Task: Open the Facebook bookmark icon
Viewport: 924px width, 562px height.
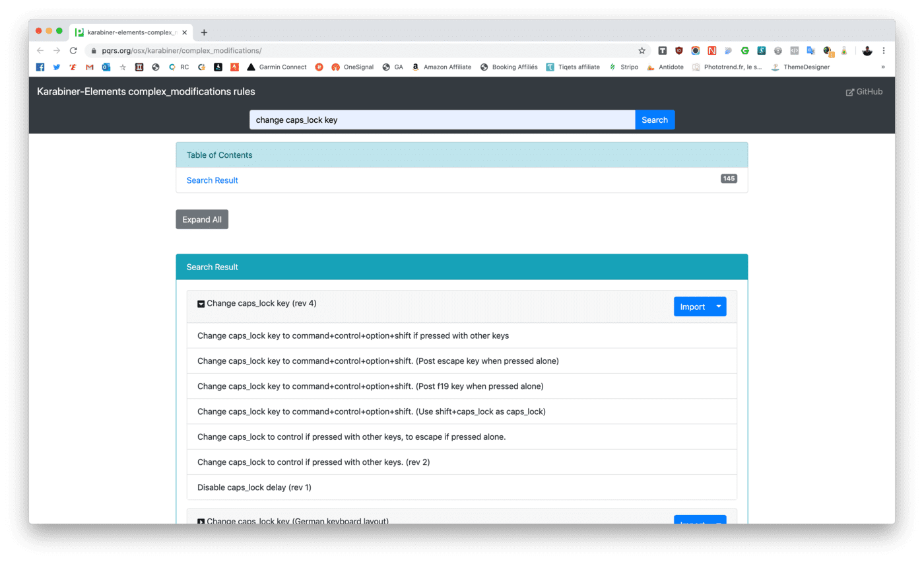Action: 40,67
